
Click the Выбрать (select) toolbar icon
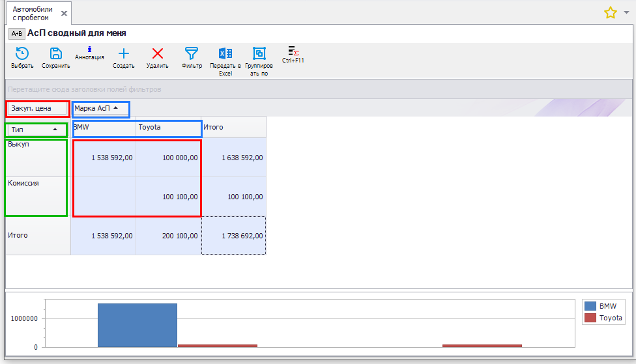(x=22, y=54)
